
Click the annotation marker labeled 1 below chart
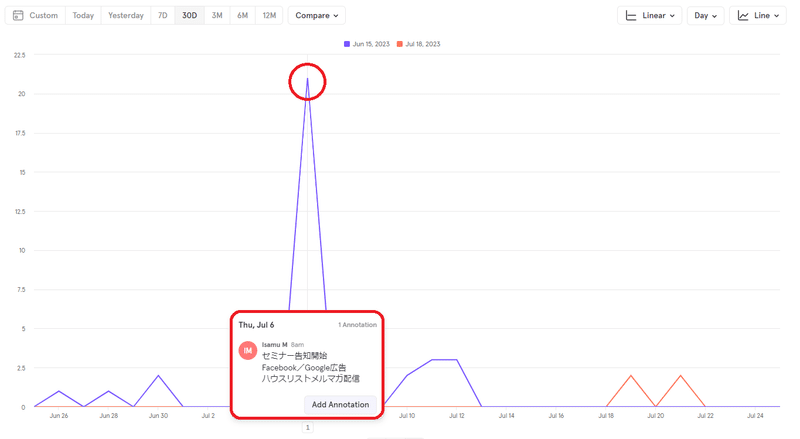click(x=307, y=427)
